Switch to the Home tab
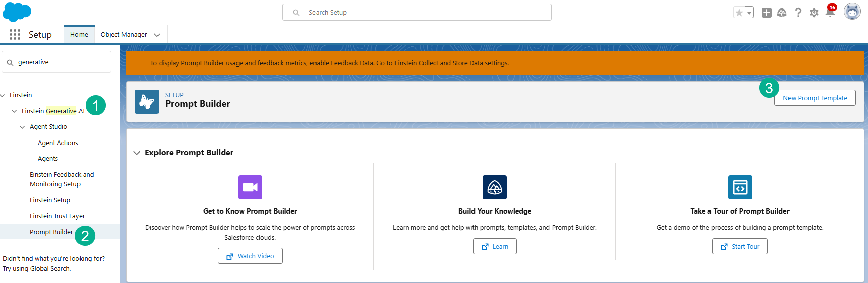 coord(79,34)
